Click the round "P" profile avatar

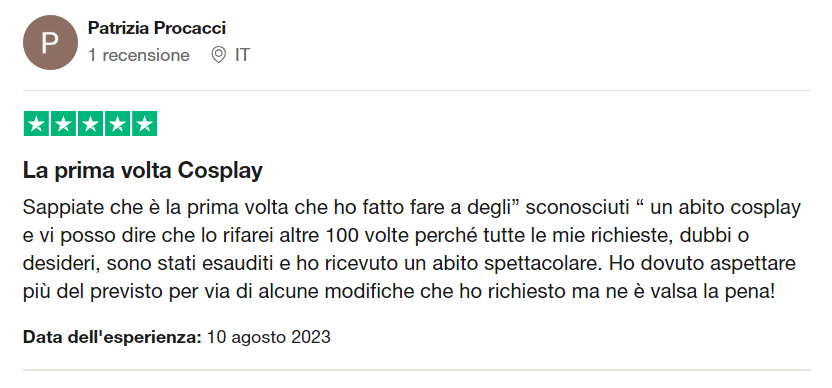click(50, 42)
